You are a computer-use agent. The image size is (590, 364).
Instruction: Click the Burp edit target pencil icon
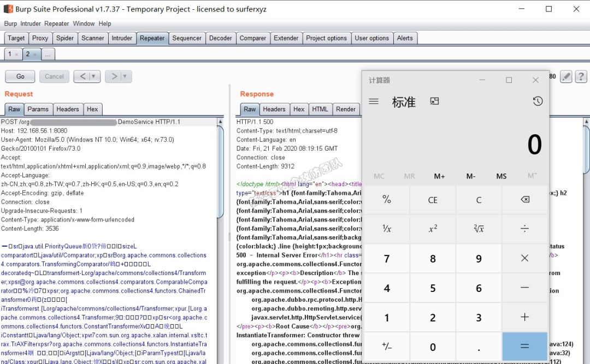(566, 76)
